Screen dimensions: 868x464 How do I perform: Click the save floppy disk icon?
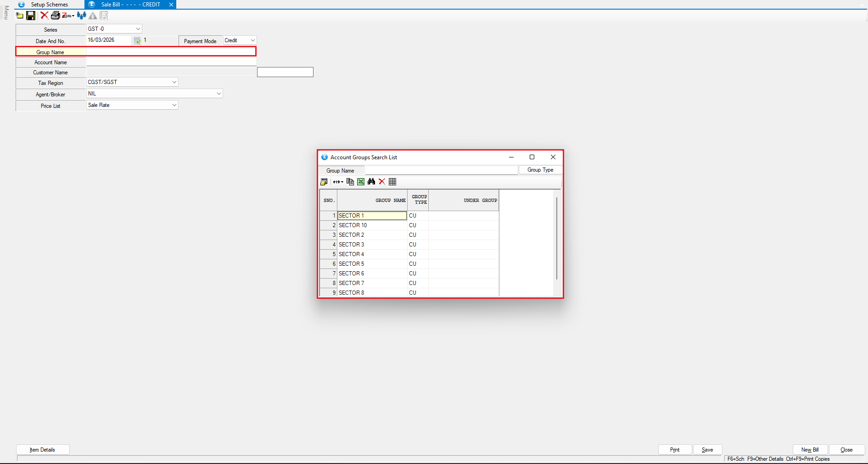(31, 16)
